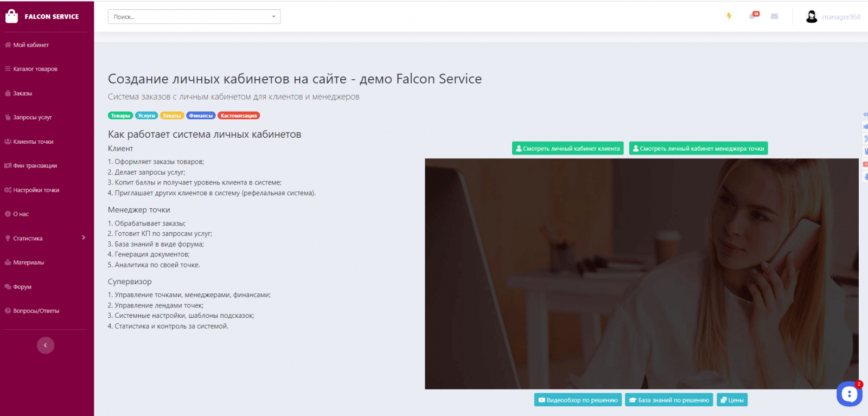The image size is (868, 416).
Task: Open the Поиск dropdown arrow
Action: [273, 17]
